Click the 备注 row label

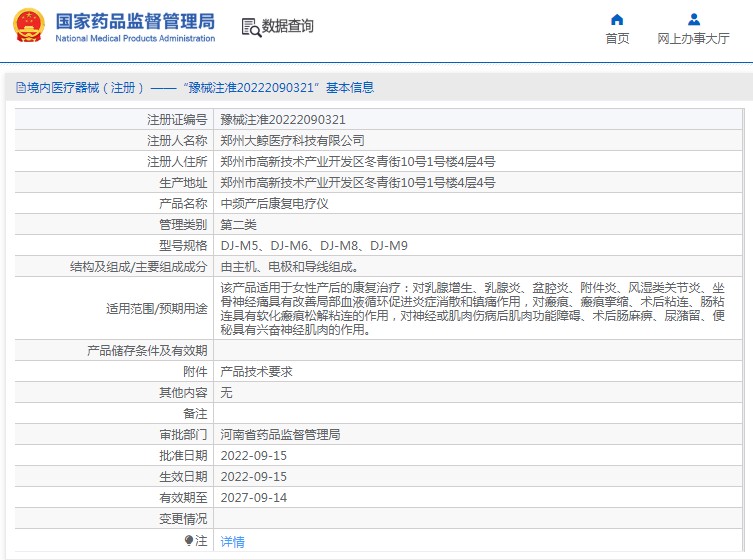point(195,414)
